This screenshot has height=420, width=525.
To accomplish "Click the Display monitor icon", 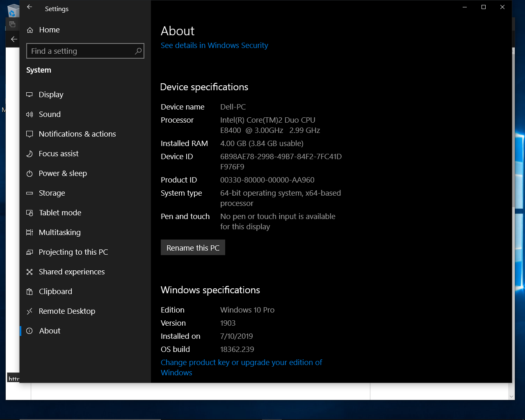I will point(30,95).
